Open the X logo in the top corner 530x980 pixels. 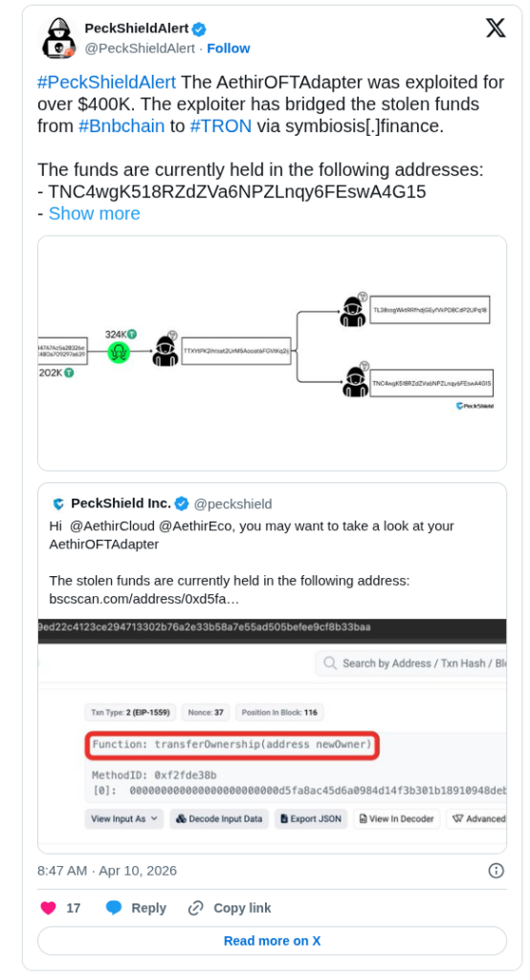pyautogui.click(x=496, y=28)
